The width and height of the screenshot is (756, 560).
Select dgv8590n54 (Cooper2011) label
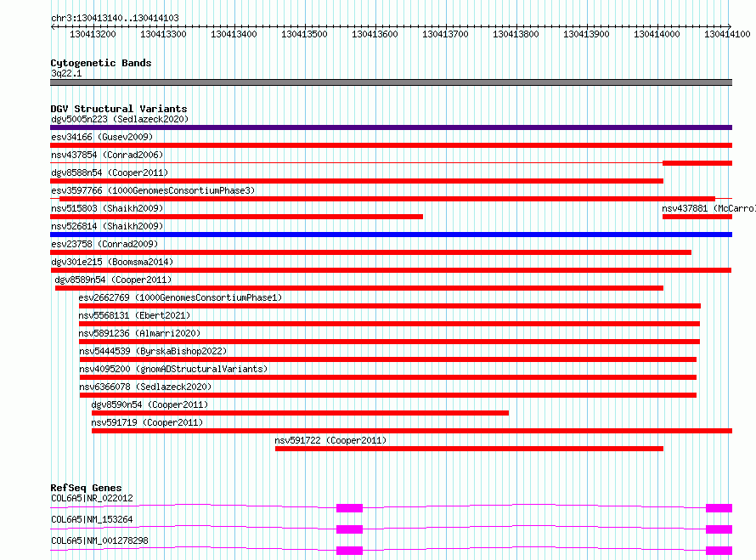[x=150, y=404]
